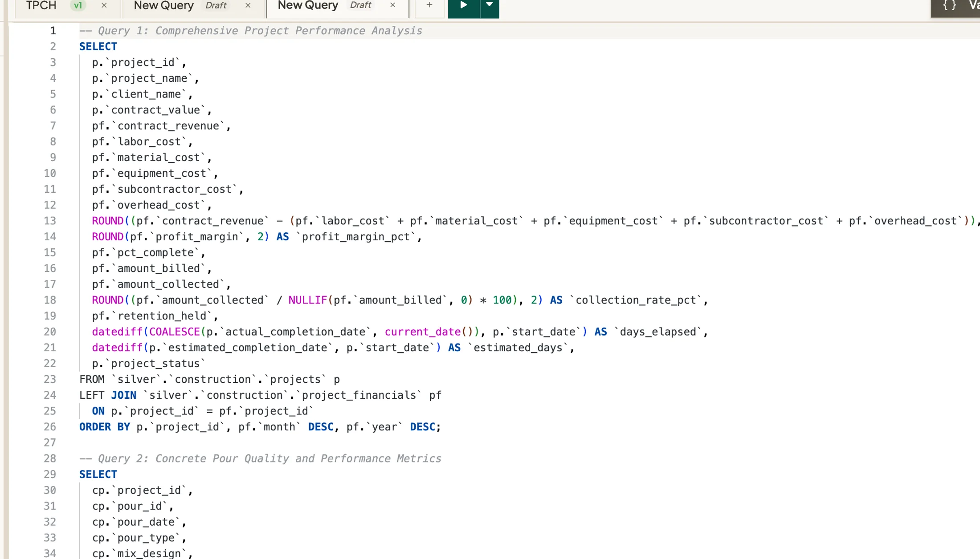Click the Query 1 comment line

pyautogui.click(x=251, y=31)
